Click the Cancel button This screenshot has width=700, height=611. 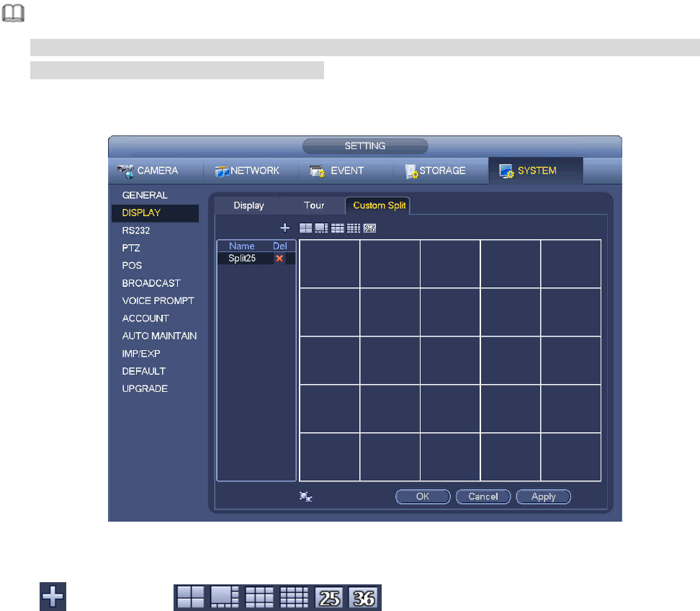pos(483,496)
